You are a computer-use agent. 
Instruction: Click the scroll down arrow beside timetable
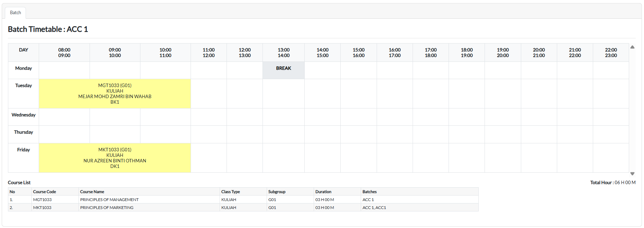click(x=632, y=174)
